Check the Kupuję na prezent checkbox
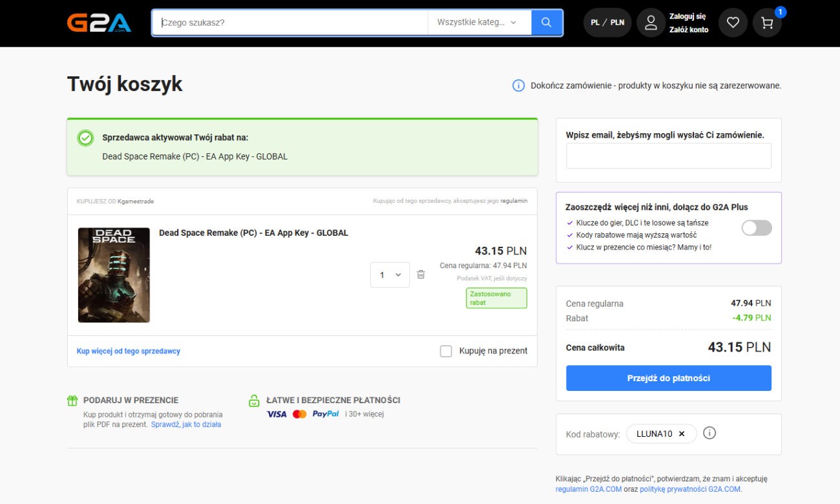Viewport: 840px width, 504px height. coord(446,351)
